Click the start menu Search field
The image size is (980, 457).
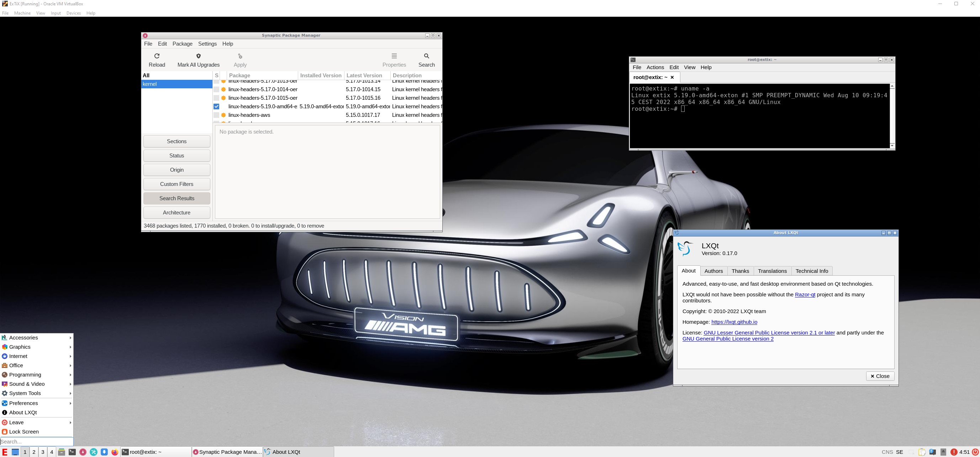pos(37,442)
